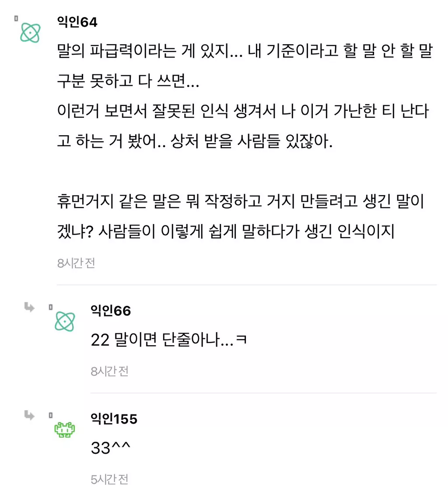Open the profile of username 익인64
448x495 pixels.
pyautogui.click(x=77, y=22)
